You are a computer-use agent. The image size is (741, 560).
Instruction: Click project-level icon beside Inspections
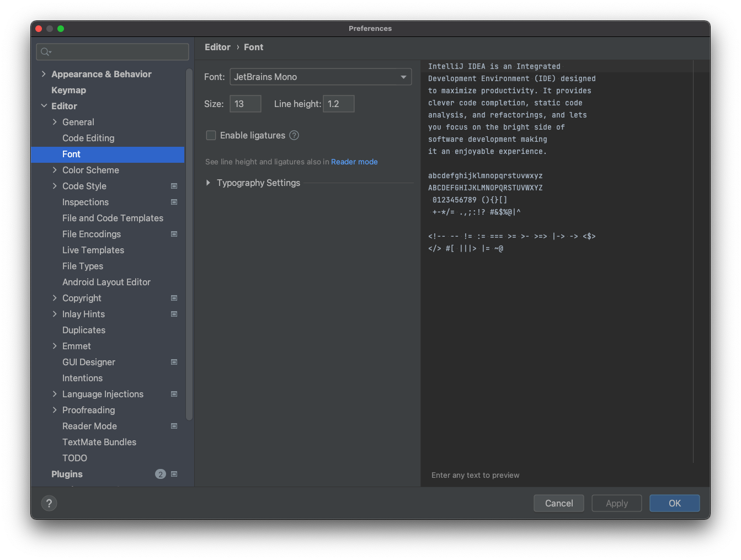pos(174,202)
